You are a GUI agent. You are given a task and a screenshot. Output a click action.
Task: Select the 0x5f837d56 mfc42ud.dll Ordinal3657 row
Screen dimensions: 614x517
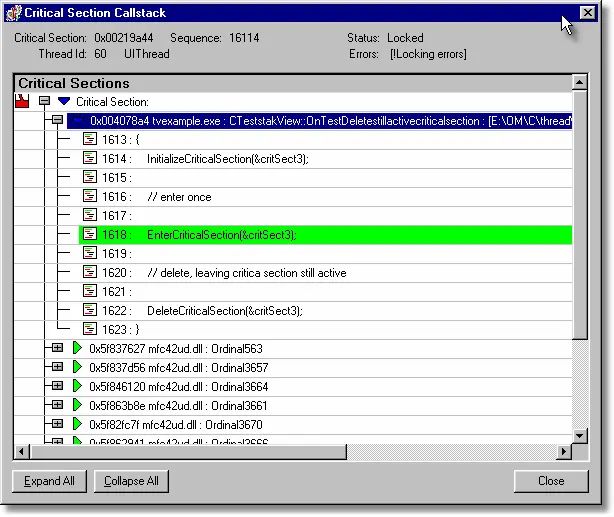pos(179,368)
